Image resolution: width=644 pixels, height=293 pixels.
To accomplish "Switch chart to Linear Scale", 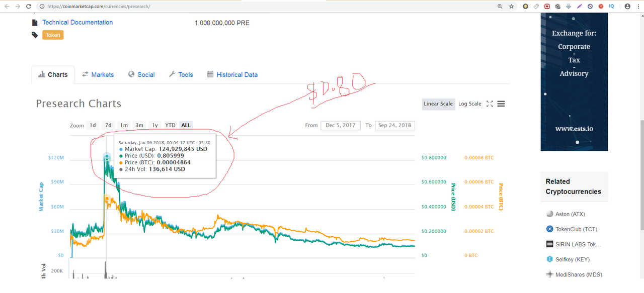I will 438,104.
